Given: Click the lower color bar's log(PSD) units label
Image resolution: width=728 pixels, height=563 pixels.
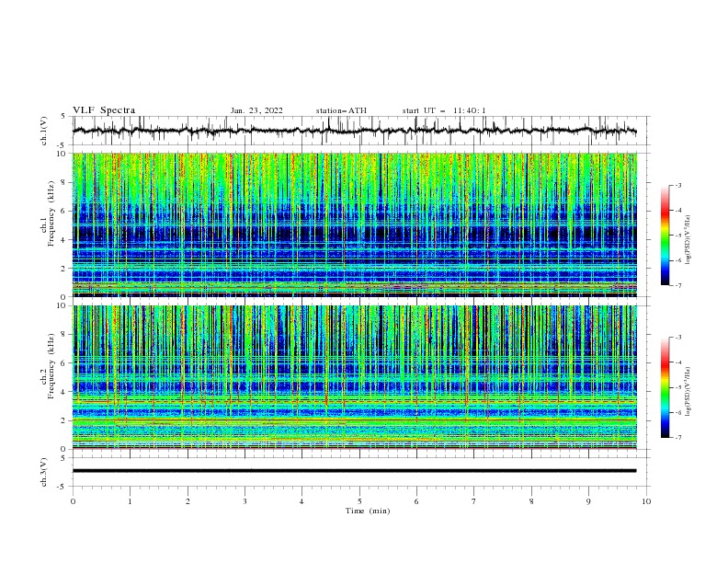Looking at the screenshot, I should tap(688, 392).
